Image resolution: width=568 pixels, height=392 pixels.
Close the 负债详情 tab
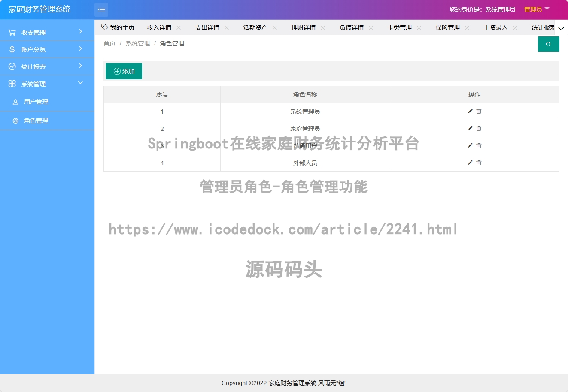point(371,27)
